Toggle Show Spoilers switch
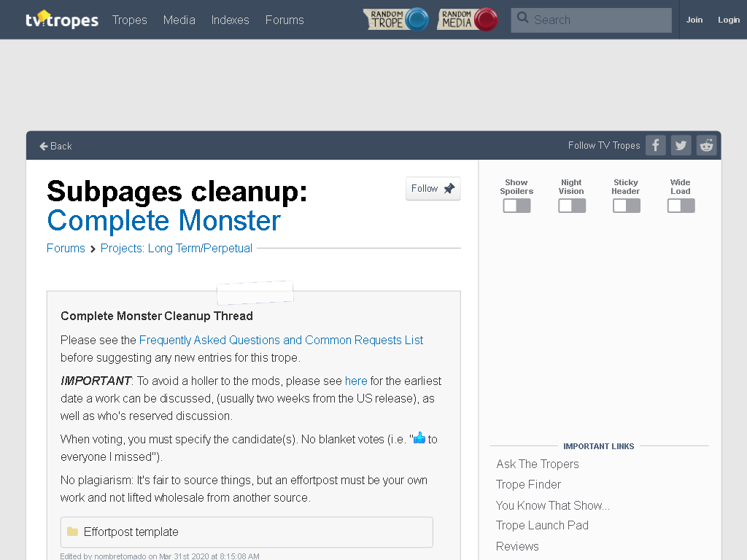The height and width of the screenshot is (560, 747). (516, 206)
